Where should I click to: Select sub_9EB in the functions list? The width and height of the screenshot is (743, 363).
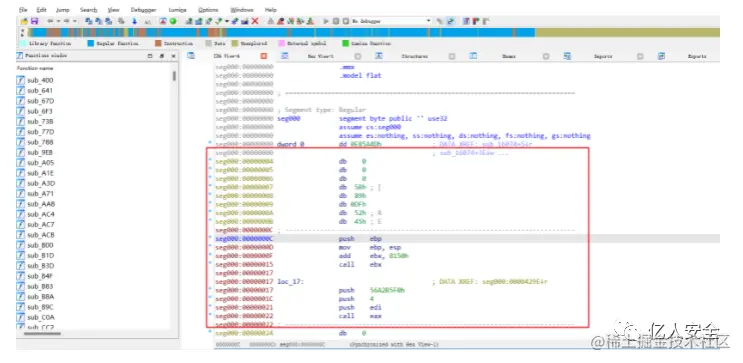pos(40,152)
